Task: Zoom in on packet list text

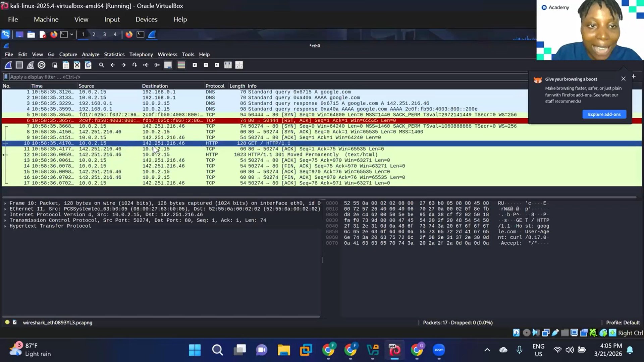Action: pos(195,65)
